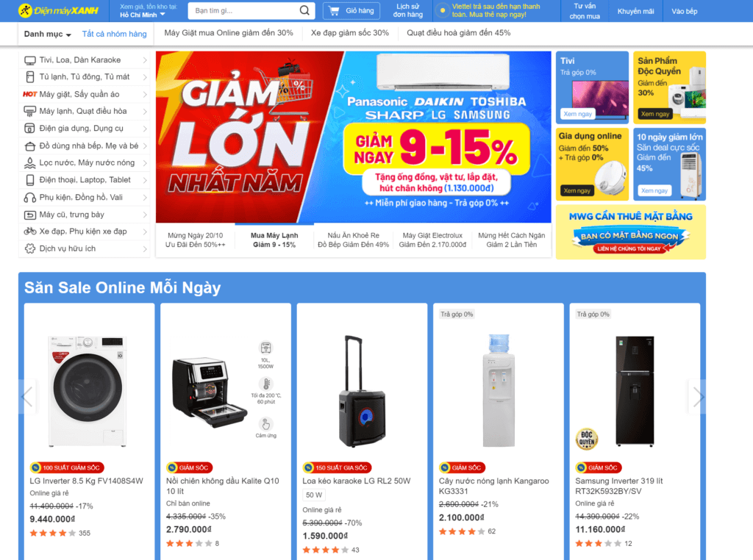Click Xem ngay on Tivi Trả góp banner

coord(578,114)
